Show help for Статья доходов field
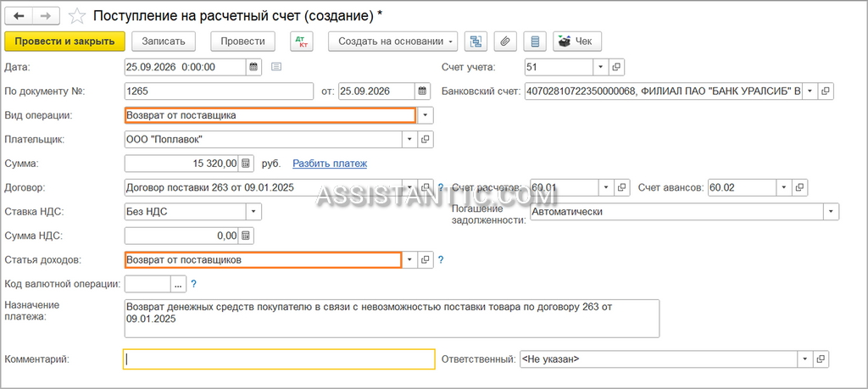Viewport: 868px width, 389px height. [x=441, y=259]
